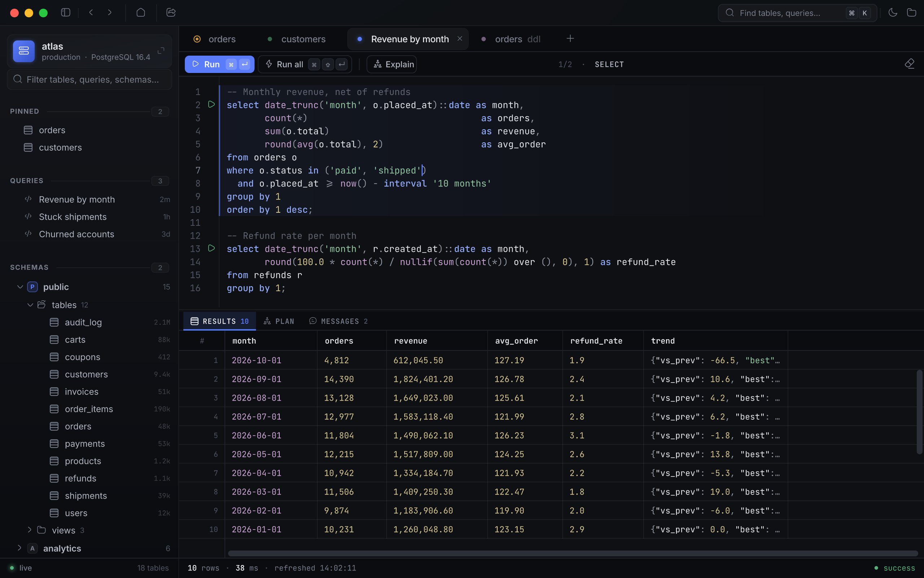Click the Run all button
Screen dimensions: 924x578
(305, 64)
